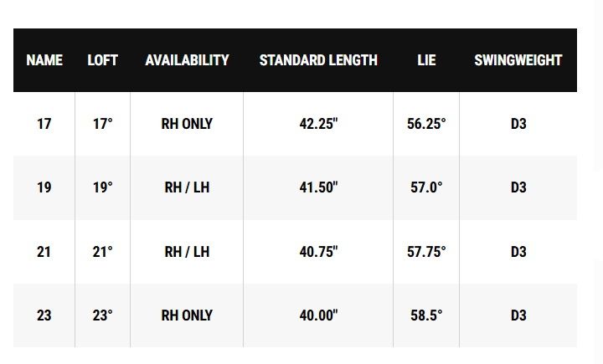The image size is (603, 364).
Task: Click RH ONLY availability in the 17 row
Action: pyautogui.click(x=187, y=124)
